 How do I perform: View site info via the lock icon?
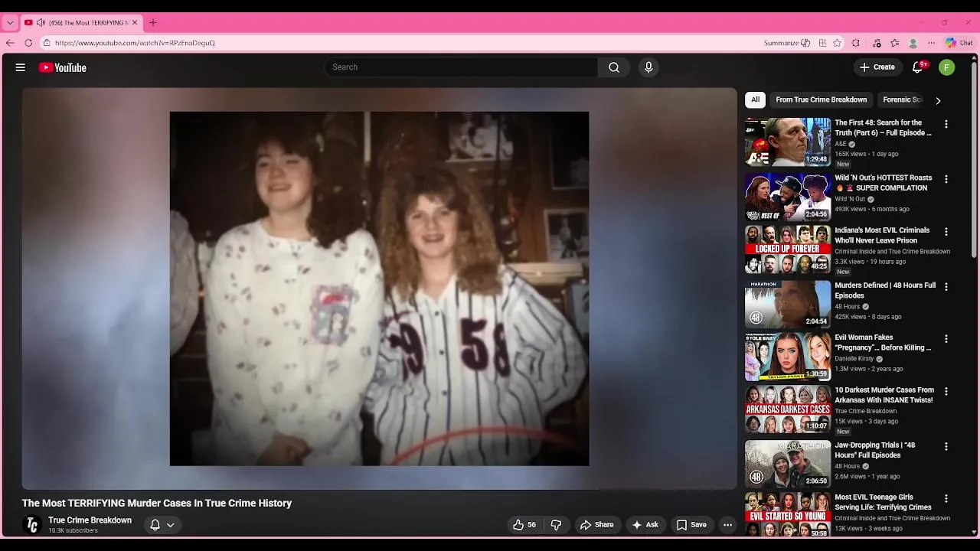(x=47, y=43)
